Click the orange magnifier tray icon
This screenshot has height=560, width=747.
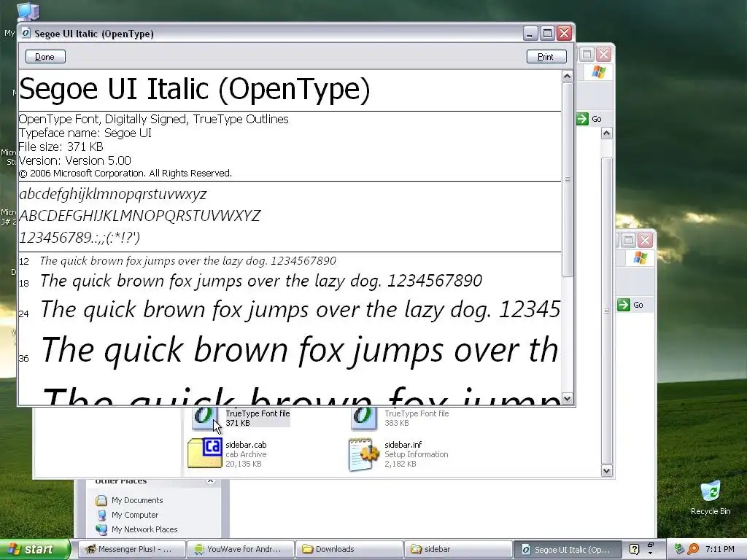693,550
